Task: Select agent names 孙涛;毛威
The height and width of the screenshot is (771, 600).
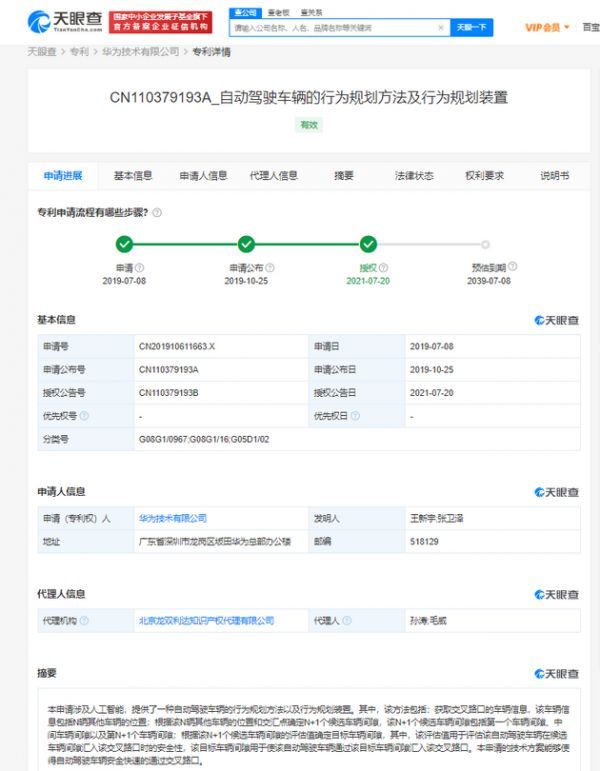Action: [428, 621]
